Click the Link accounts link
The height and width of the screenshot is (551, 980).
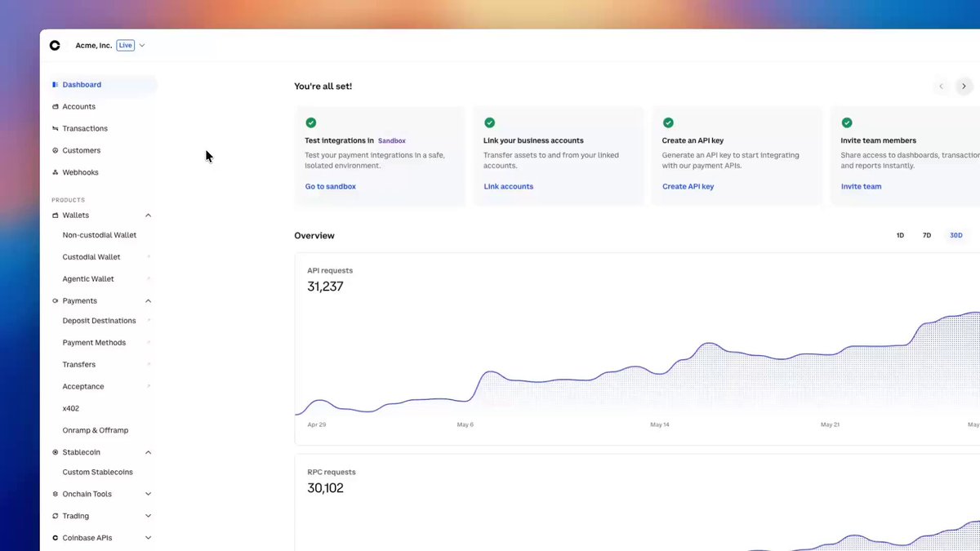(x=509, y=187)
